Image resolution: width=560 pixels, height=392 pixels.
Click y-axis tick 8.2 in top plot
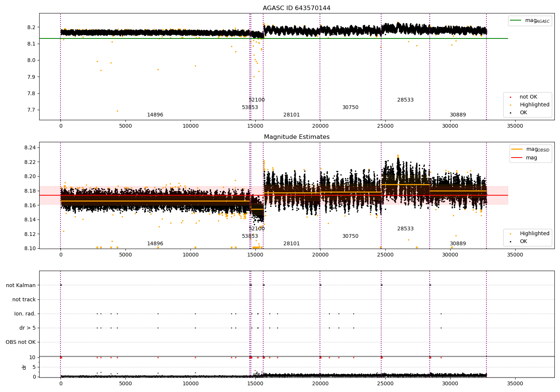tap(31, 27)
